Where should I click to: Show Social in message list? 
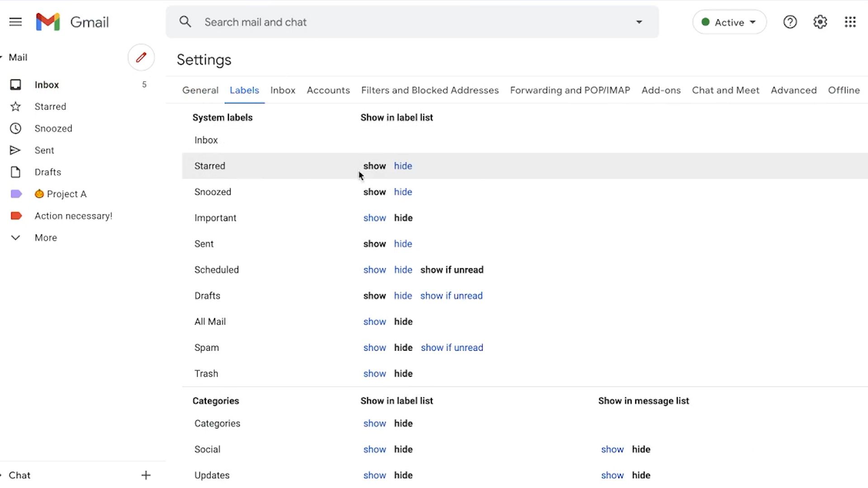point(612,449)
